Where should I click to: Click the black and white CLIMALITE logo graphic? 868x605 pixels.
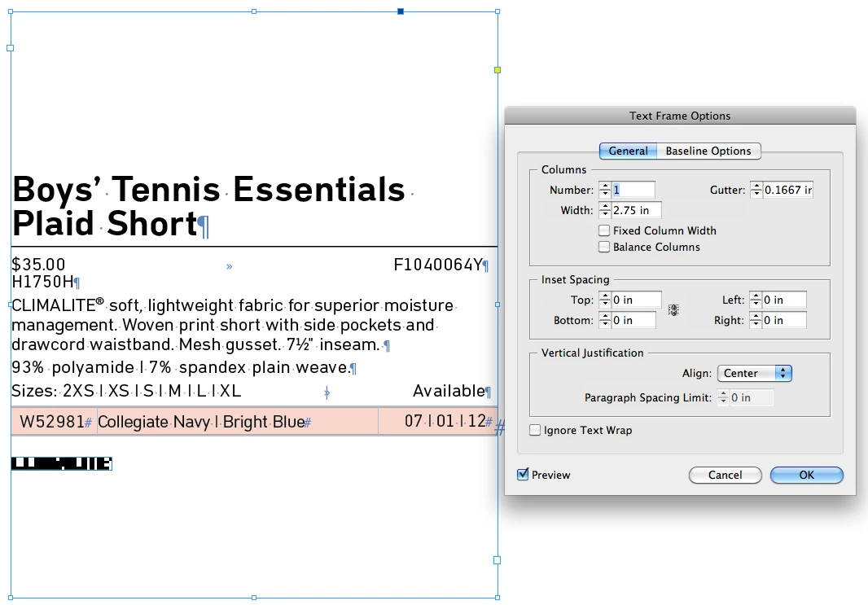click(61, 463)
